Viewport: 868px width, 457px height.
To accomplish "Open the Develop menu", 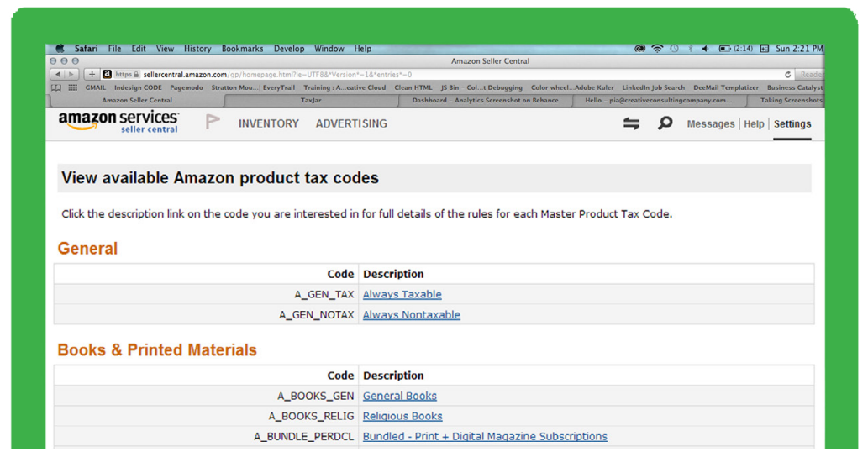I will point(289,49).
